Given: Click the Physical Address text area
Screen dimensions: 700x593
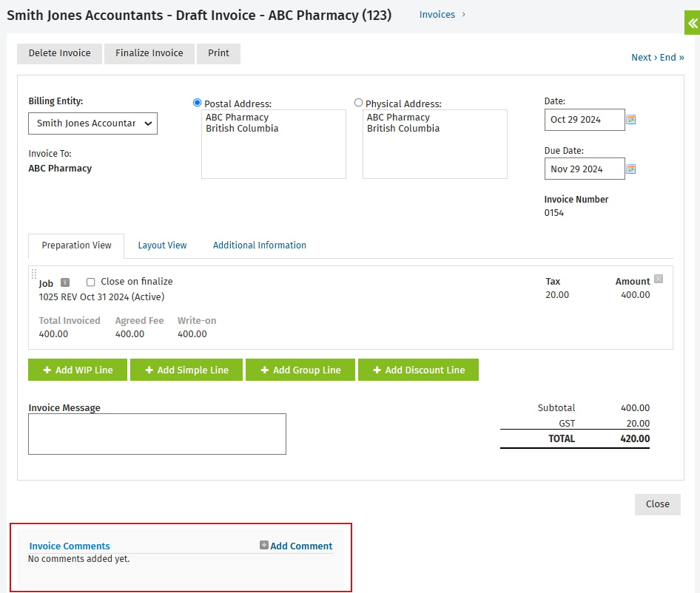Looking at the screenshot, I should pyautogui.click(x=435, y=144).
